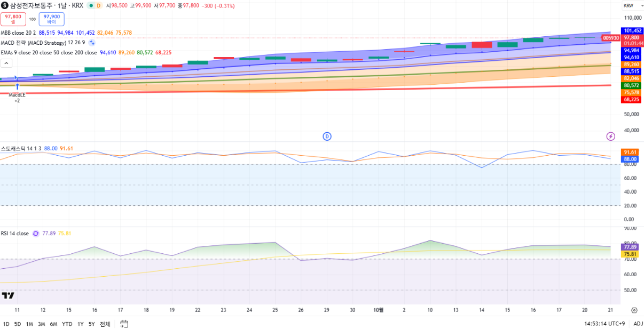This screenshot has width=644, height=329.
Task: Click the 100 quantity between sell and buy
Action: click(32, 19)
